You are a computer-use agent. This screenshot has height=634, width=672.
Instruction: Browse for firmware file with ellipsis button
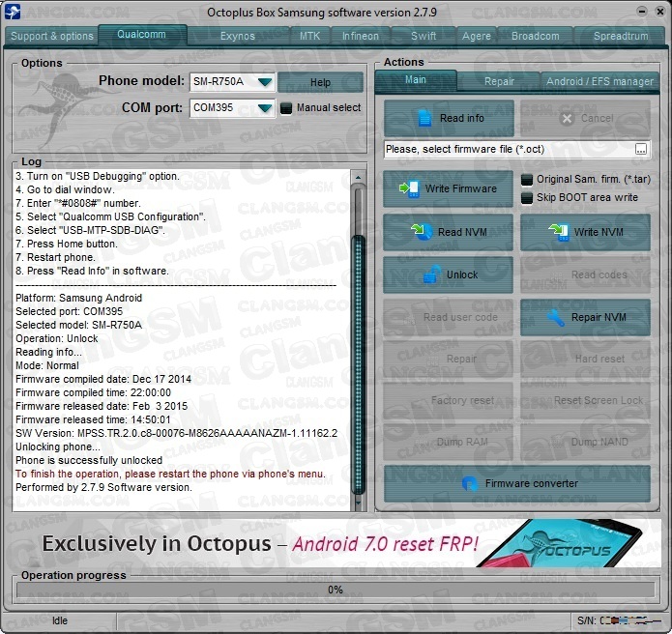641,149
